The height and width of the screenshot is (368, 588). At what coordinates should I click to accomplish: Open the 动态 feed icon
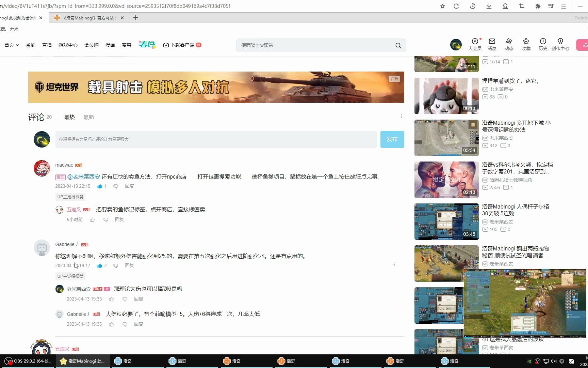pyautogui.click(x=509, y=45)
